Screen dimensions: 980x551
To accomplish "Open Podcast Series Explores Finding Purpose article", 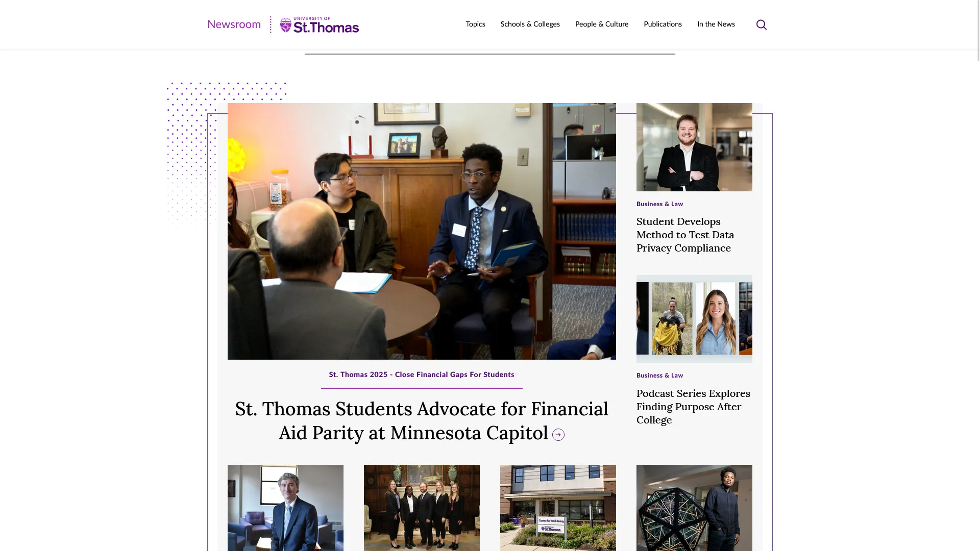I will tap(693, 407).
